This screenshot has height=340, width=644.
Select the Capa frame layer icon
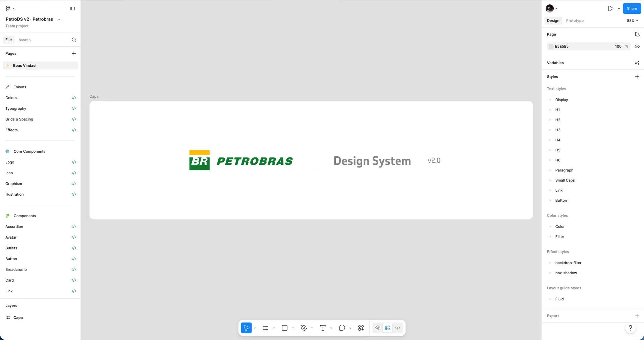pos(8,318)
